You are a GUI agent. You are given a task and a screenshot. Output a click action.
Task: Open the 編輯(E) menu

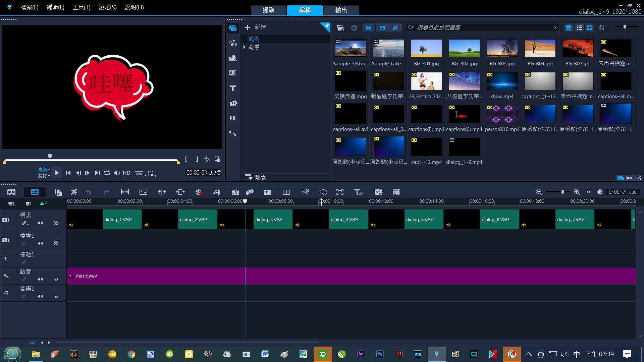(55, 7)
